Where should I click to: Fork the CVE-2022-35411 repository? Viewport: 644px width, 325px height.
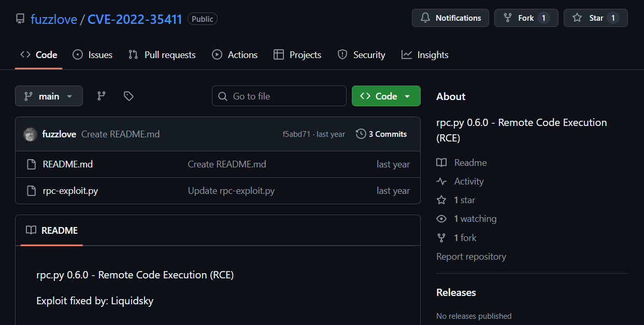pyautogui.click(x=526, y=18)
